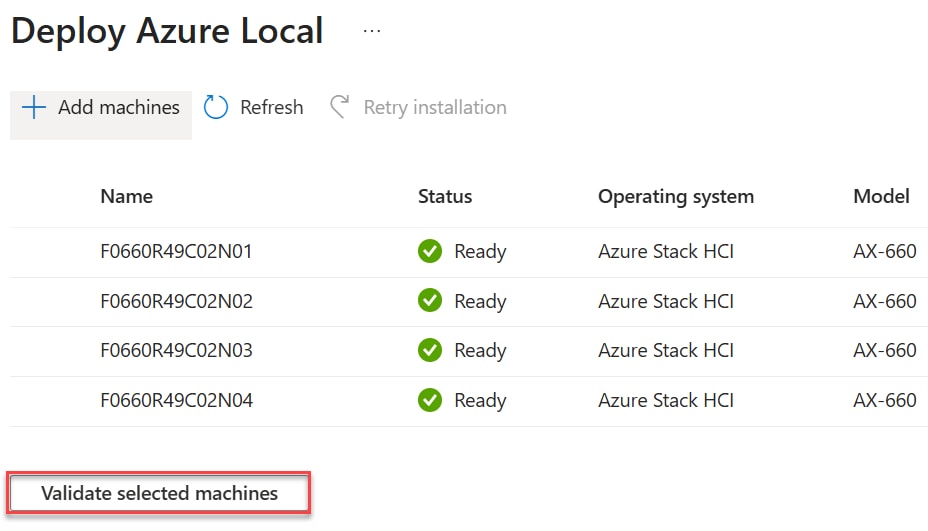Select machine F0660R49C02N01
Viewport: 928px width, 531px height.
point(176,252)
